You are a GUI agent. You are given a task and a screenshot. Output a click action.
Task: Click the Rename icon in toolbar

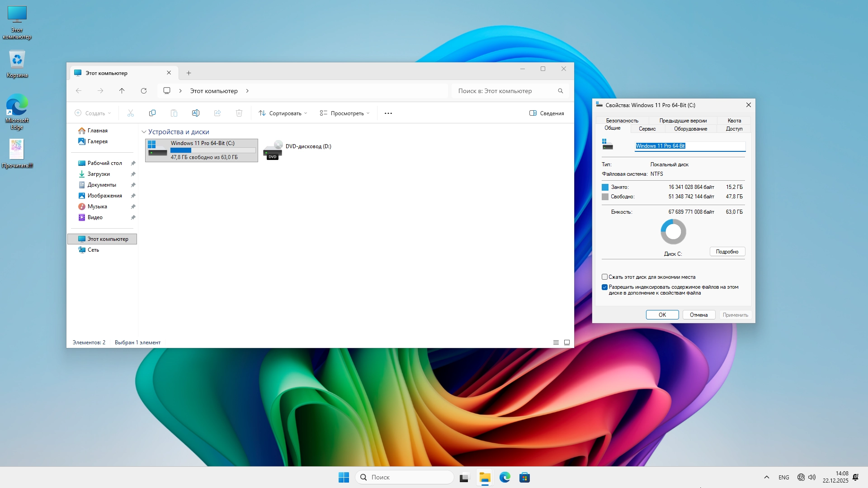click(196, 113)
